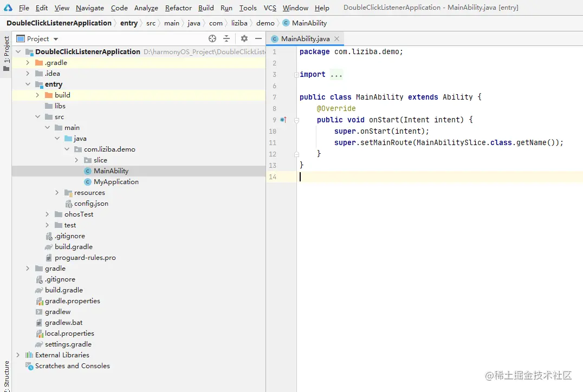Collapse the entry module folder
The width and height of the screenshot is (583, 392).
click(x=28, y=84)
